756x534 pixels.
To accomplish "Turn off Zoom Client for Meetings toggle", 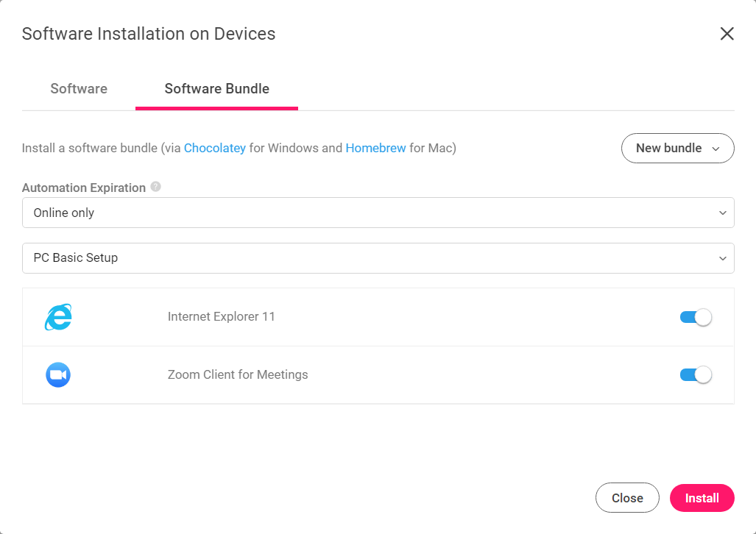I will pyautogui.click(x=696, y=374).
